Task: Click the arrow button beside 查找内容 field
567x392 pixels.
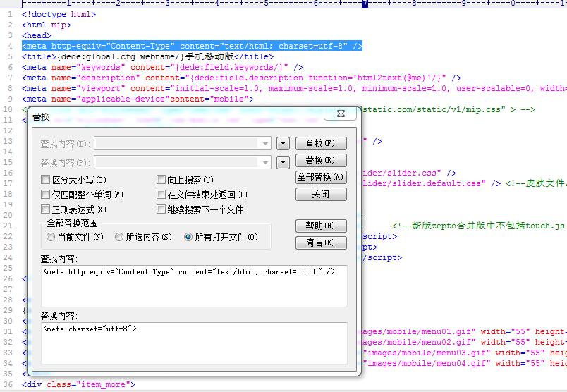Action: 283,143
